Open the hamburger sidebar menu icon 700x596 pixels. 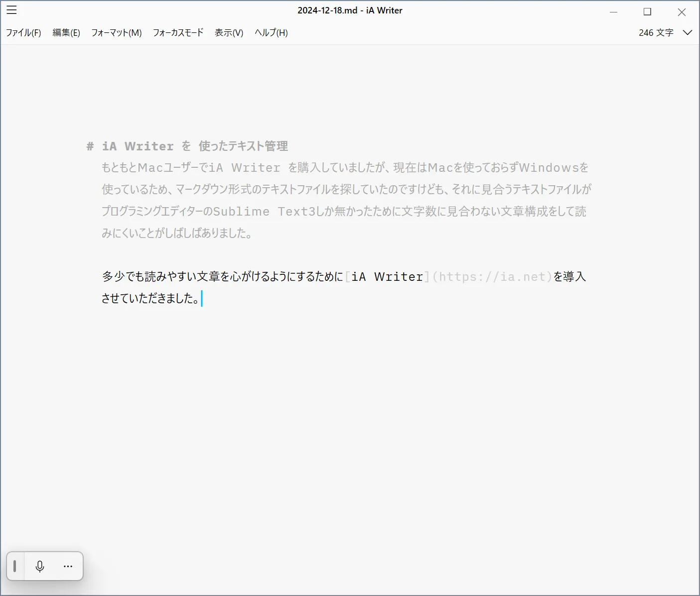click(11, 10)
